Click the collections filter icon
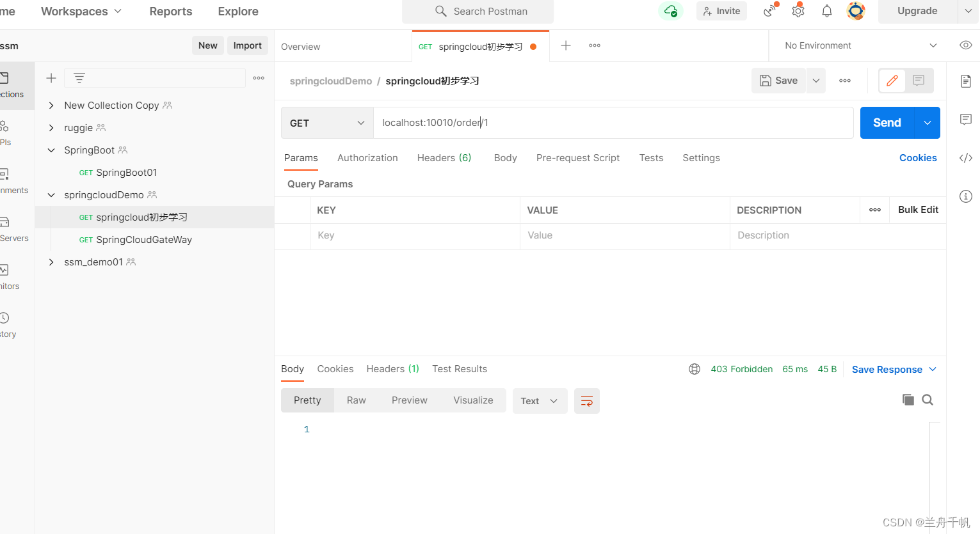The height and width of the screenshot is (534, 980). (79, 78)
